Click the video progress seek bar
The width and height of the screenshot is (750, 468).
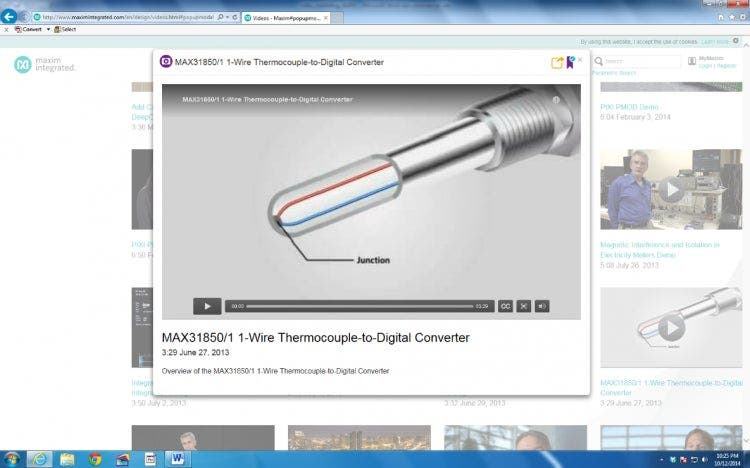[360, 306]
